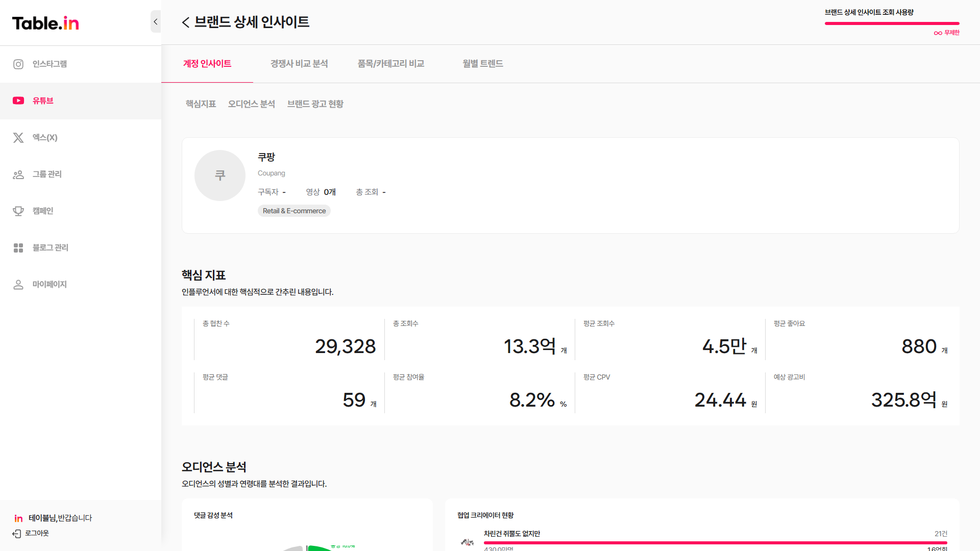Open 블로그 관리 menu item
Viewport: 980px width, 551px height.
[81, 248]
